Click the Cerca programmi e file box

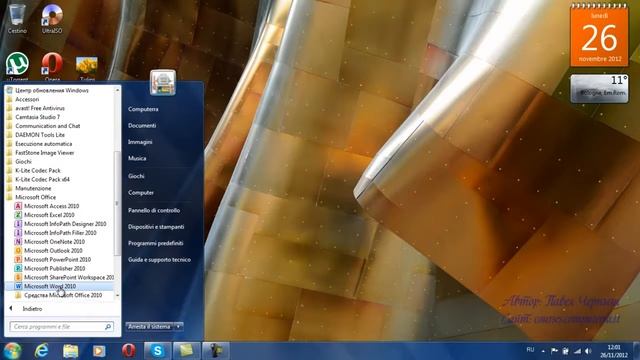[61, 327]
